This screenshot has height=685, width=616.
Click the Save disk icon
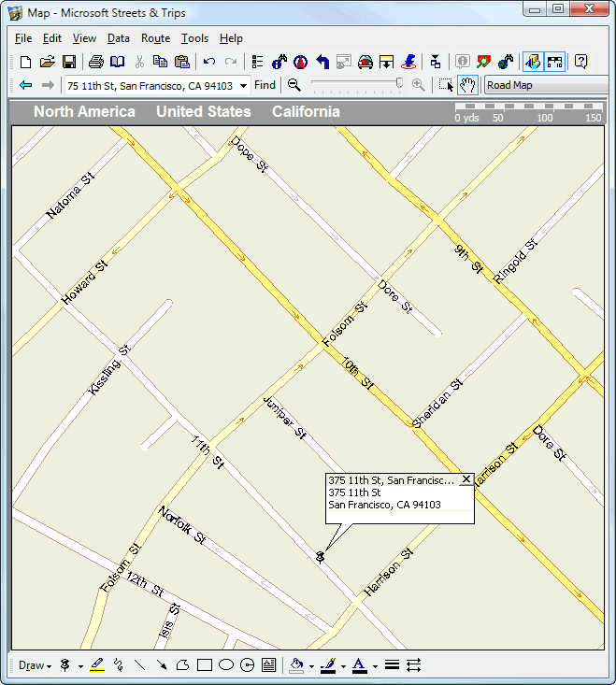69,62
